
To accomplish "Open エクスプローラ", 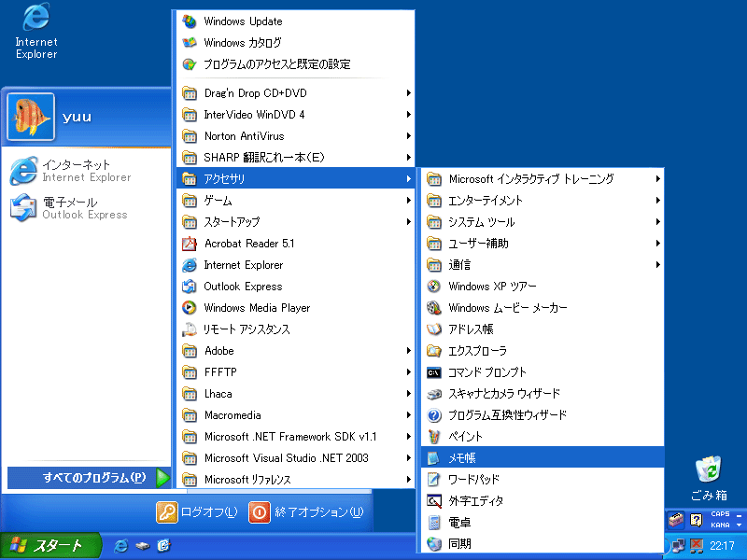I will (543, 351).
